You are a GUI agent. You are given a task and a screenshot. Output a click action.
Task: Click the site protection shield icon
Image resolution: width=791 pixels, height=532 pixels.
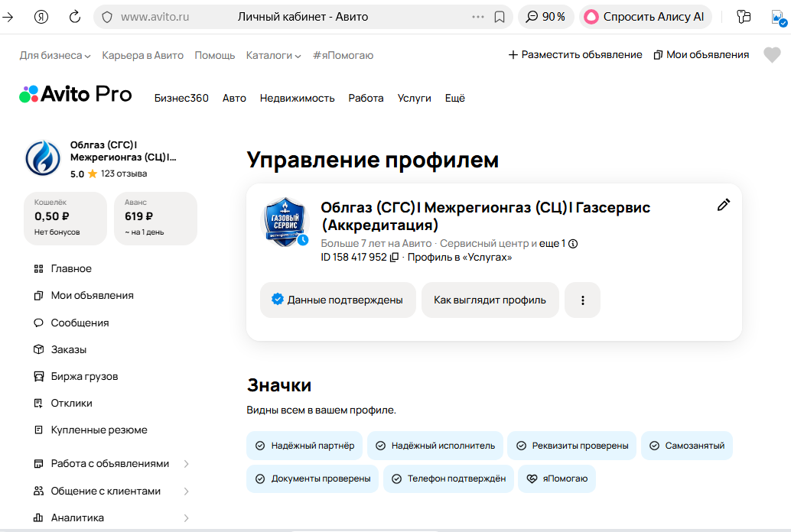[107, 17]
